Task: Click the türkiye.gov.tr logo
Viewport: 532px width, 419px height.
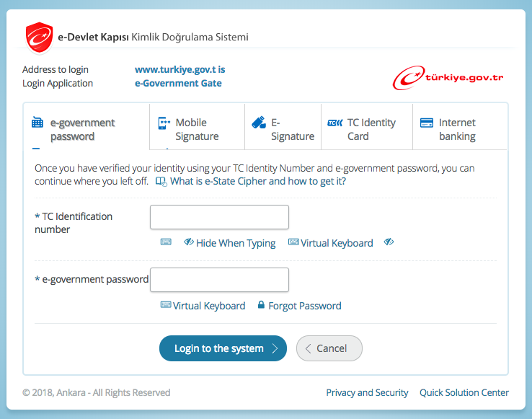Action: click(448, 78)
